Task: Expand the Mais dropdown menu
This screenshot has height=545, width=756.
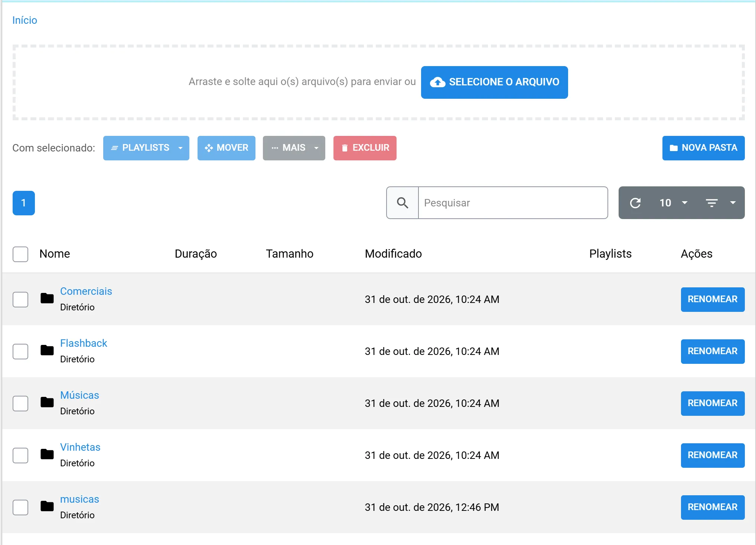Action: 294,148
